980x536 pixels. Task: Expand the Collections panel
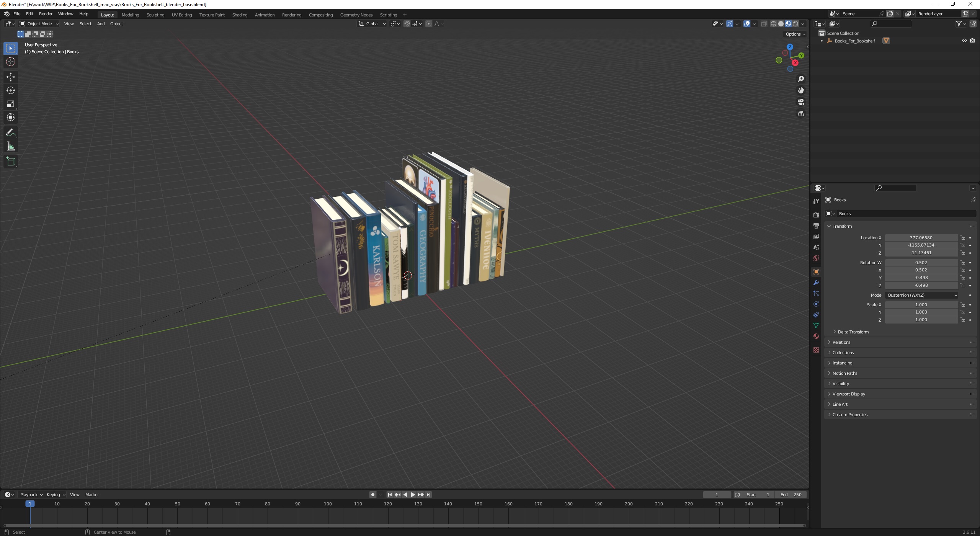pos(843,353)
